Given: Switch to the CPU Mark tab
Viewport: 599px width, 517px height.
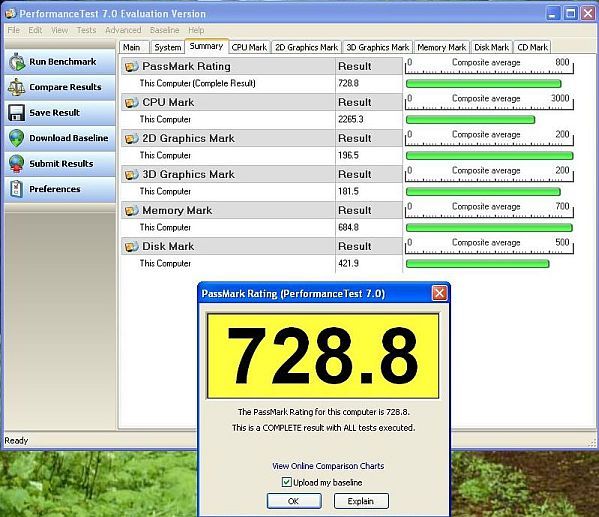Looking at the screenshot, I should 249,47.
